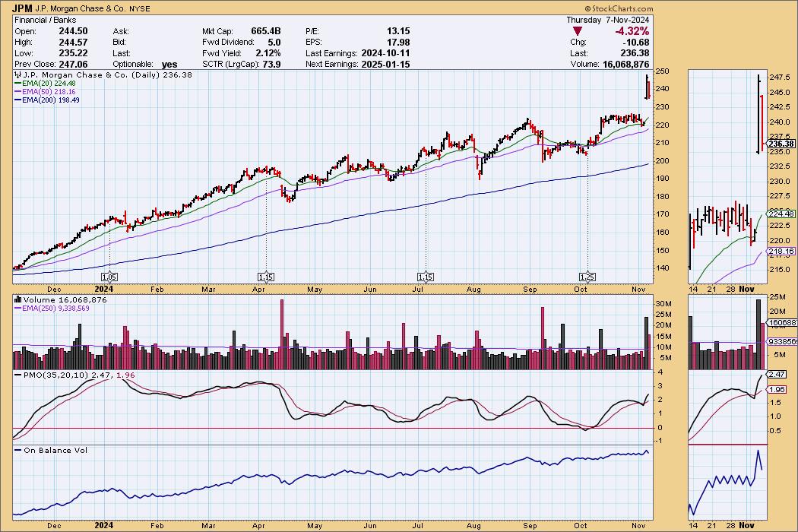Click the 1.96 PMO signal tag on zoom panel

coord(777,389)
